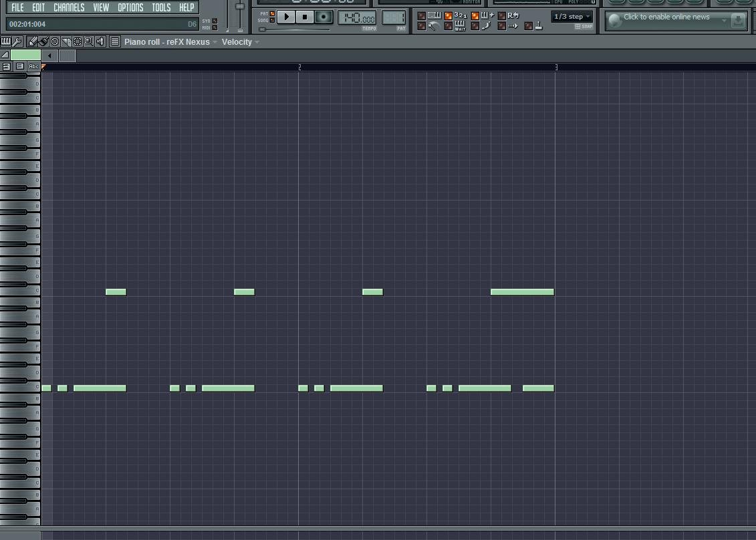Open the 1/3 step snap dropdown
The image size is (756, 540).
[x=572, y=17]
